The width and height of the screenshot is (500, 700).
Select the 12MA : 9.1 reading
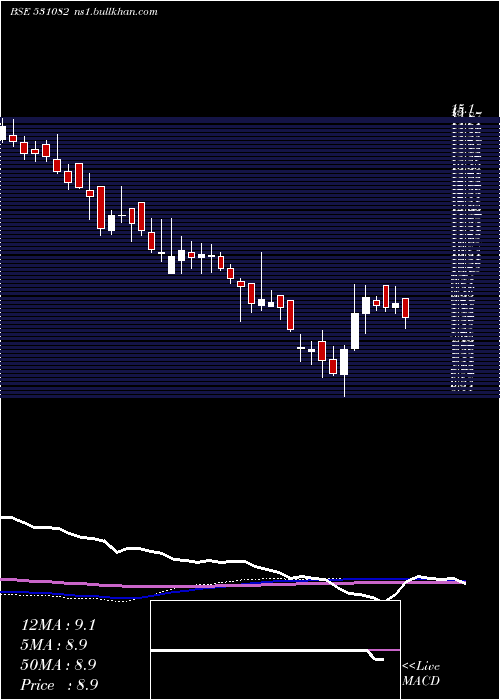[58, 625]
